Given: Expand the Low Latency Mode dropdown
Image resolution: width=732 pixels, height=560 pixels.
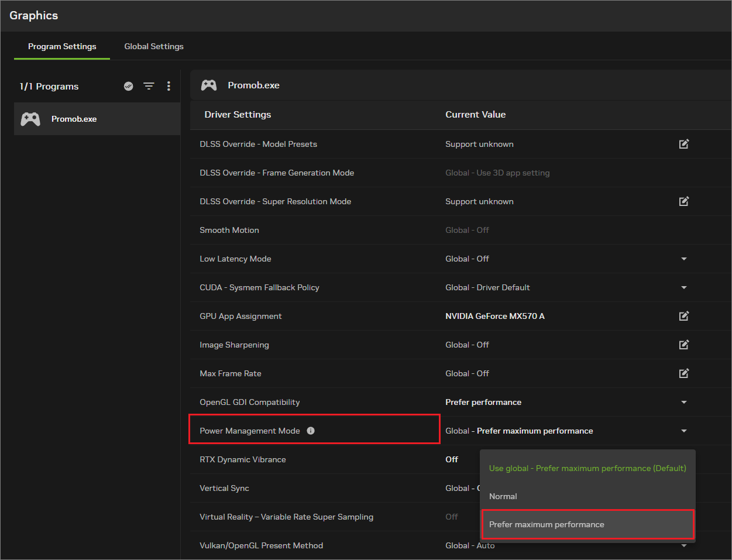Looking at the screenshot, I should pyautogui.click(x=684, y=259).
